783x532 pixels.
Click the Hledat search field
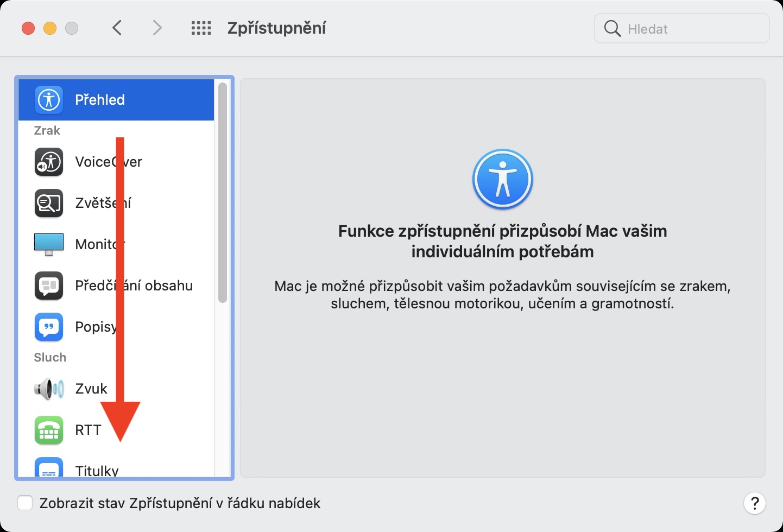pyautogui.click(x=682, y=28)
